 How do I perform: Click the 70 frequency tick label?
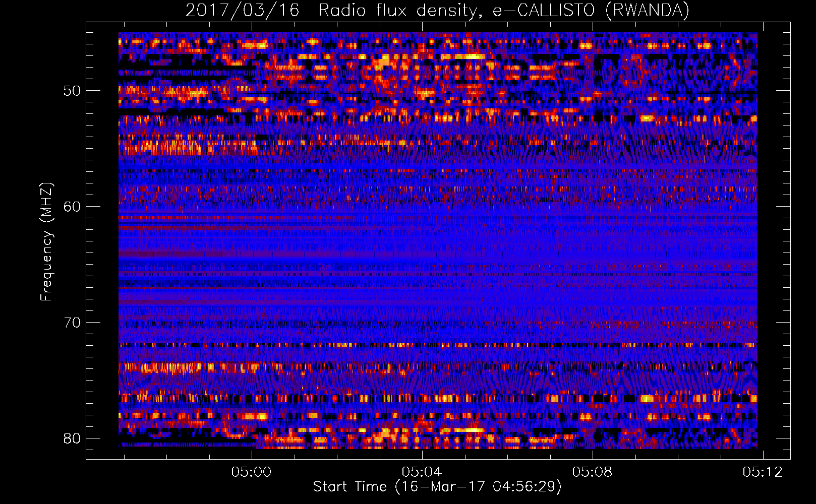pyautogui.click(x=72, y=323)
